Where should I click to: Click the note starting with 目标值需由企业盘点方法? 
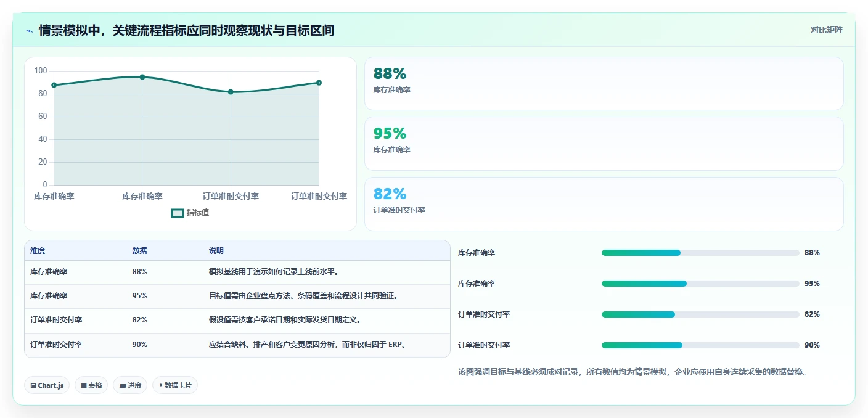305,296
